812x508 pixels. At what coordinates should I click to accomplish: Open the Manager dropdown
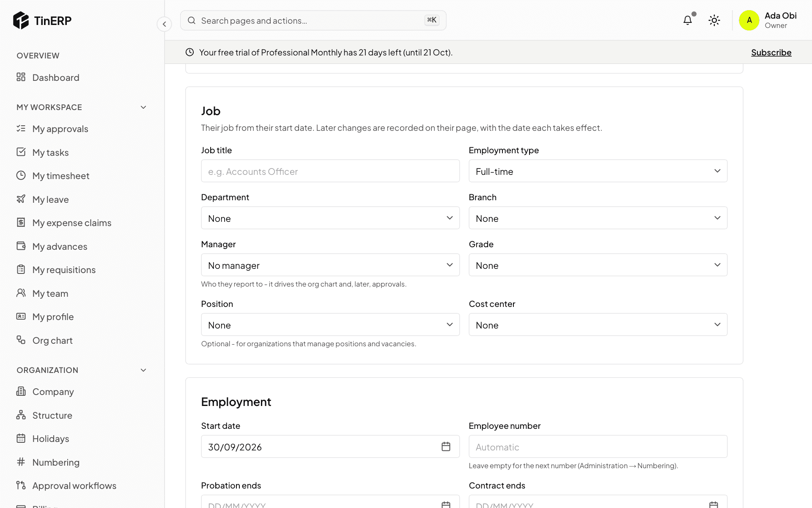(330, 265)
